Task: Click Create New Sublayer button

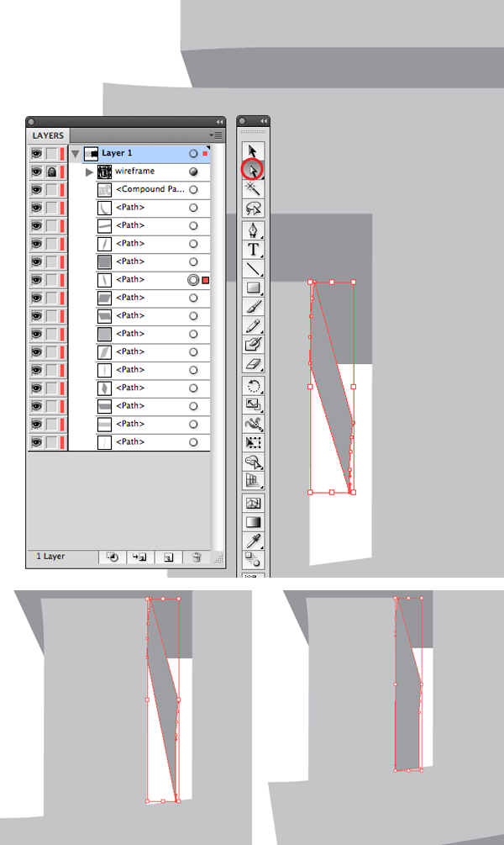Action: point(140,557)
